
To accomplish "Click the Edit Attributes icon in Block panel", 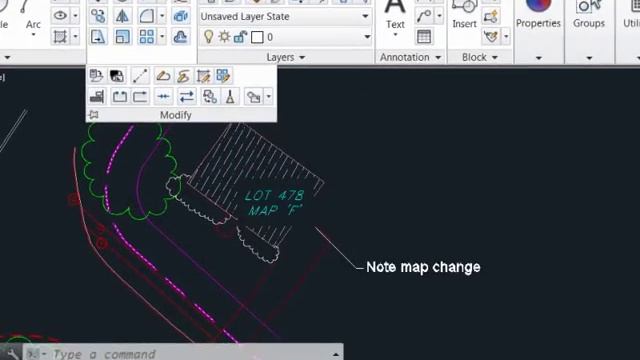I will pyautogui.click(x=490, y=37).
